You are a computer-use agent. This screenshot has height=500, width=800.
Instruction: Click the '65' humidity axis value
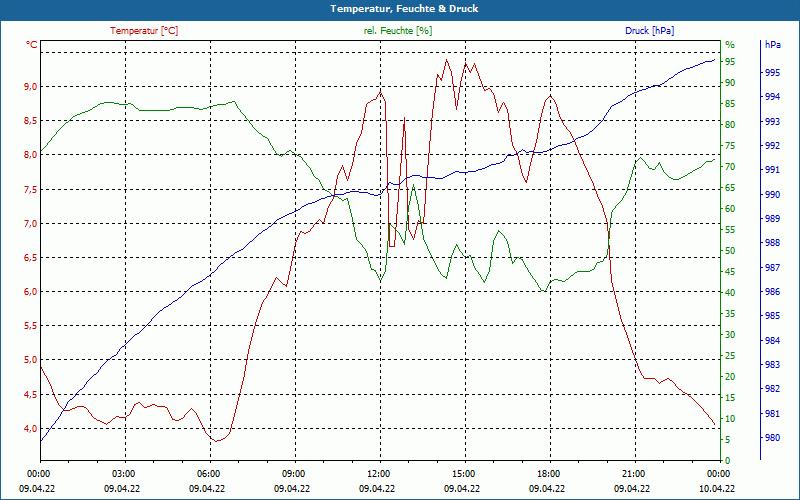[730, 188]
